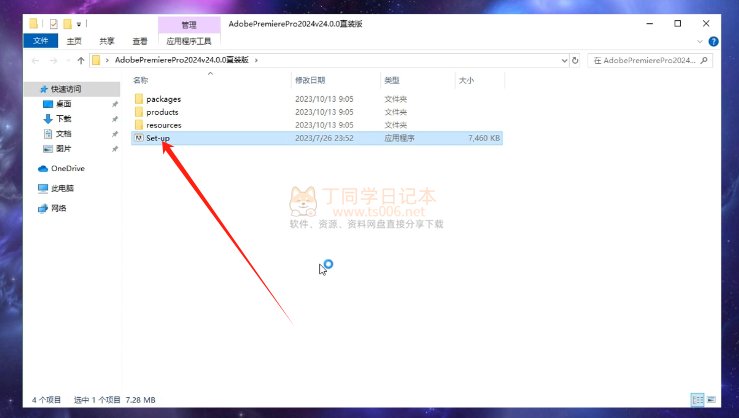This screenshot has height=418, width=739.
Task: Refresh the current folder view
Action: pyautogui.click(x=575, y=60)
